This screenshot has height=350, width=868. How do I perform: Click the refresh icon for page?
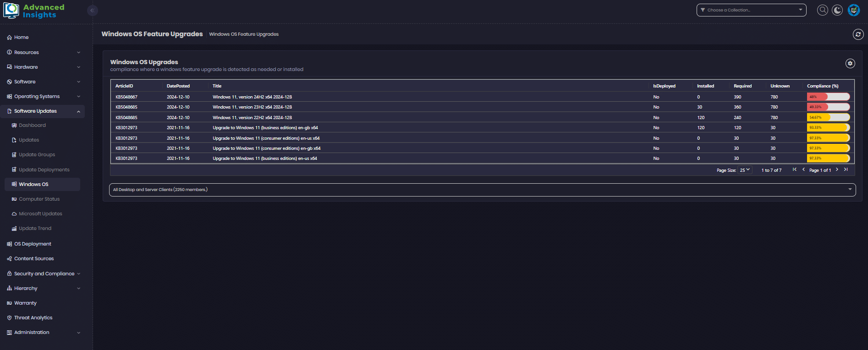coord(858,34)
